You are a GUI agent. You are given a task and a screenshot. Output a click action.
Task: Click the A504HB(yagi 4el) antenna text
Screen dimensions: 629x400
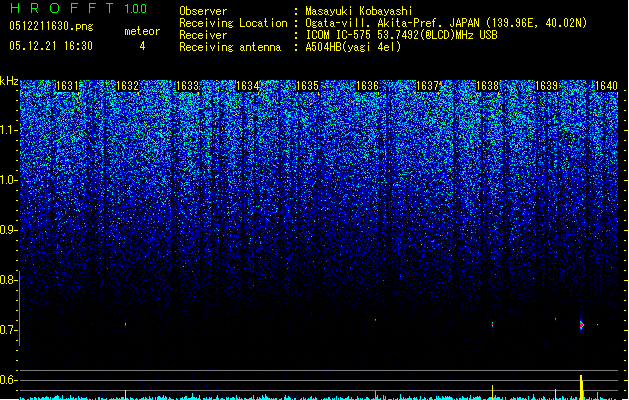(353, 47)
